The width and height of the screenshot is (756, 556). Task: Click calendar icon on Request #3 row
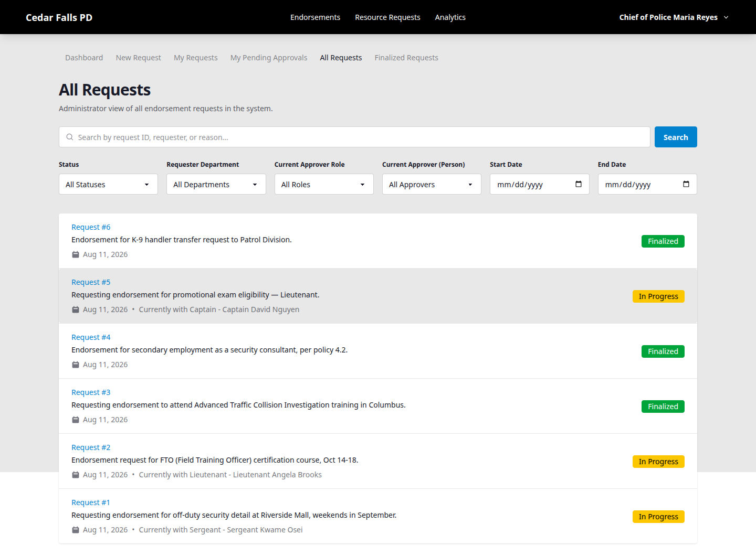tap(76, 420)
